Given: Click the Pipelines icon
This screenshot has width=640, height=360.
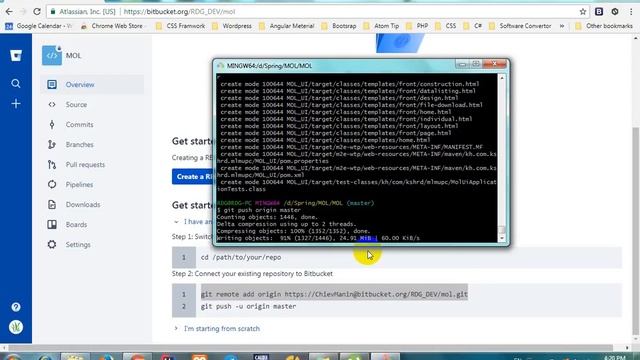Looking at the screenshot, I should point(52,184).
